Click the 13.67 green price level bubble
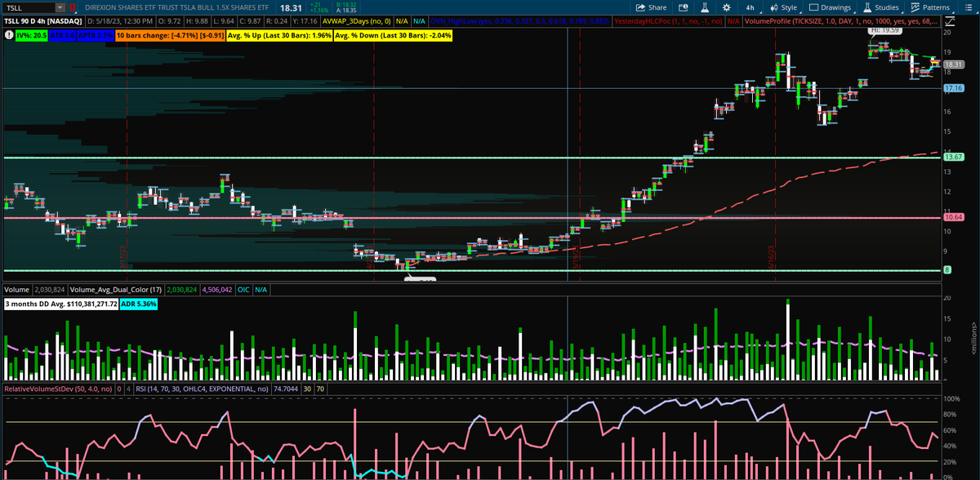Screen dimensions: 980x480 click(x=953, y=157)
